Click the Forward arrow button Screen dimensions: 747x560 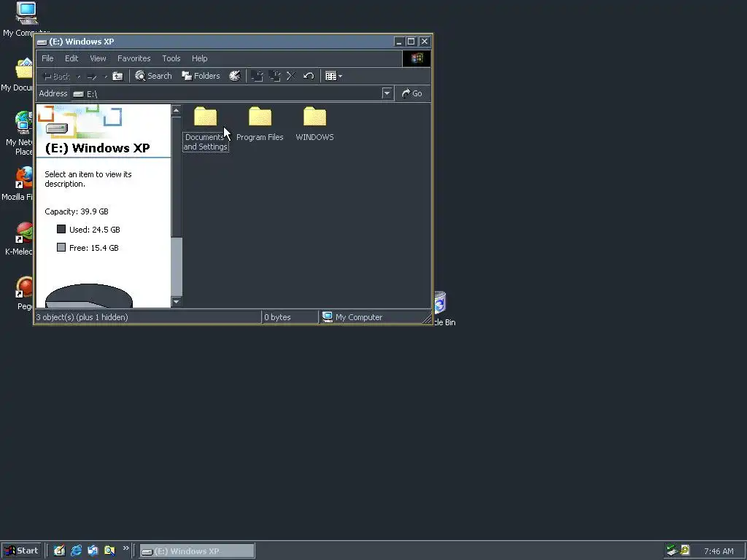coord(92,76)
